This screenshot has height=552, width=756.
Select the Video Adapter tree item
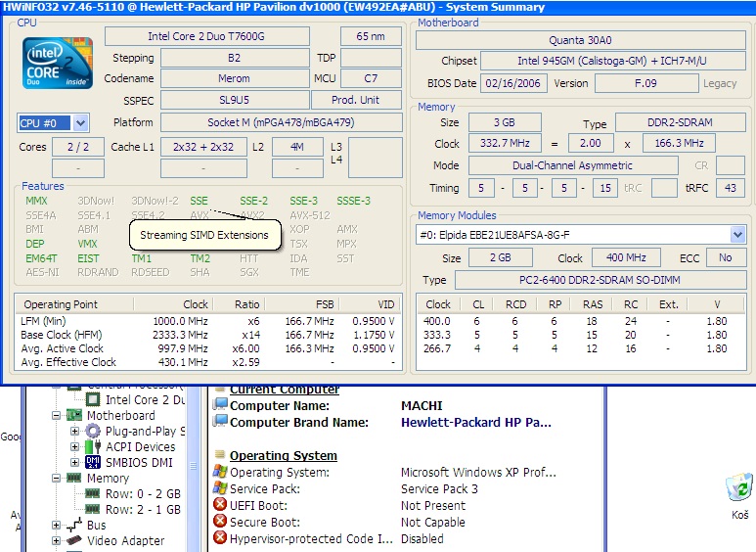[125, 541]
